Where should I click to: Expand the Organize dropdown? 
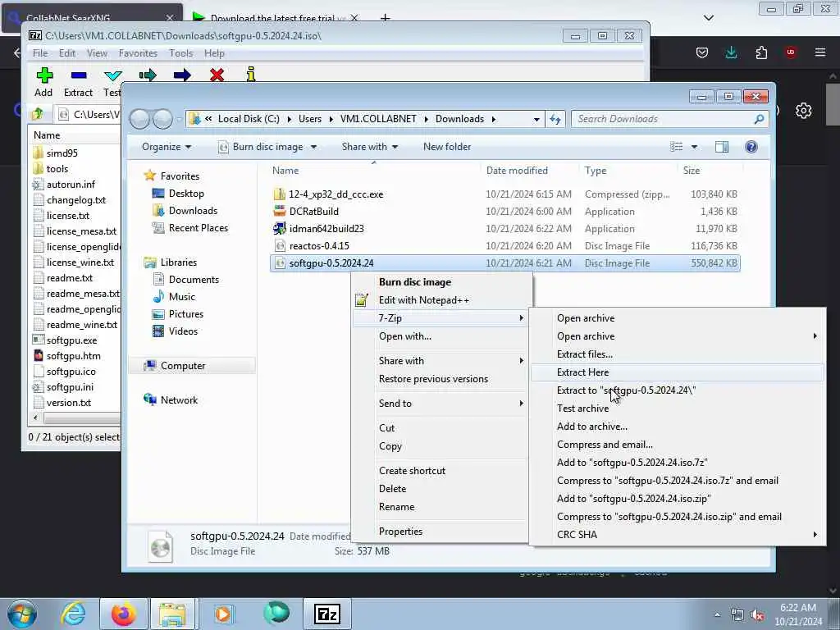click(x=166, y=147)
